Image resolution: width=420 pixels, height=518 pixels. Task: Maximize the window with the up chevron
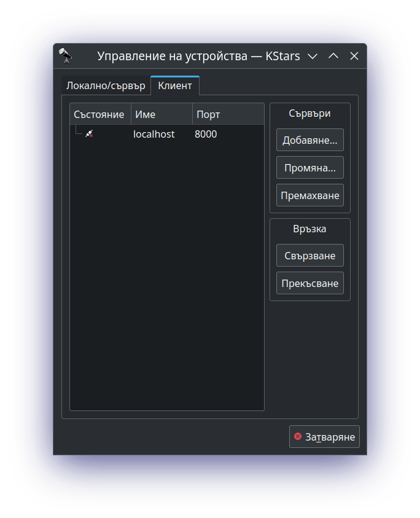pos(333,56)
